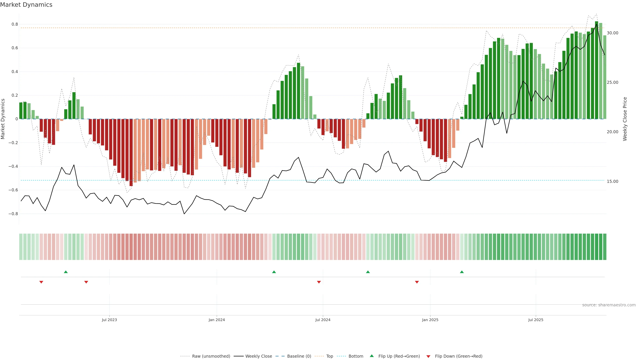Click the Jul 2025 x-axis label
Screen dimensions: 644x362
(536, 320)
